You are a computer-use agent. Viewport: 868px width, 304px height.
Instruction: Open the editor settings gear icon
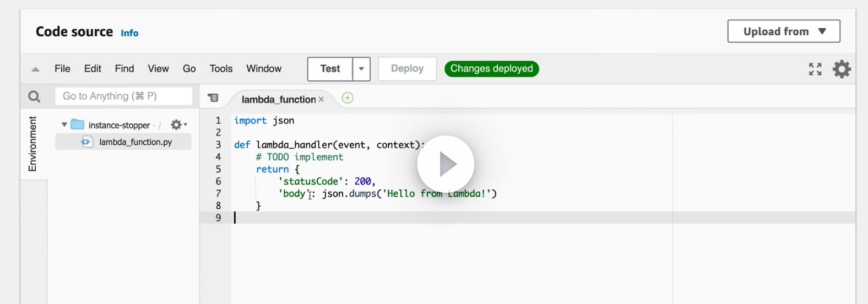click(842, 69)
